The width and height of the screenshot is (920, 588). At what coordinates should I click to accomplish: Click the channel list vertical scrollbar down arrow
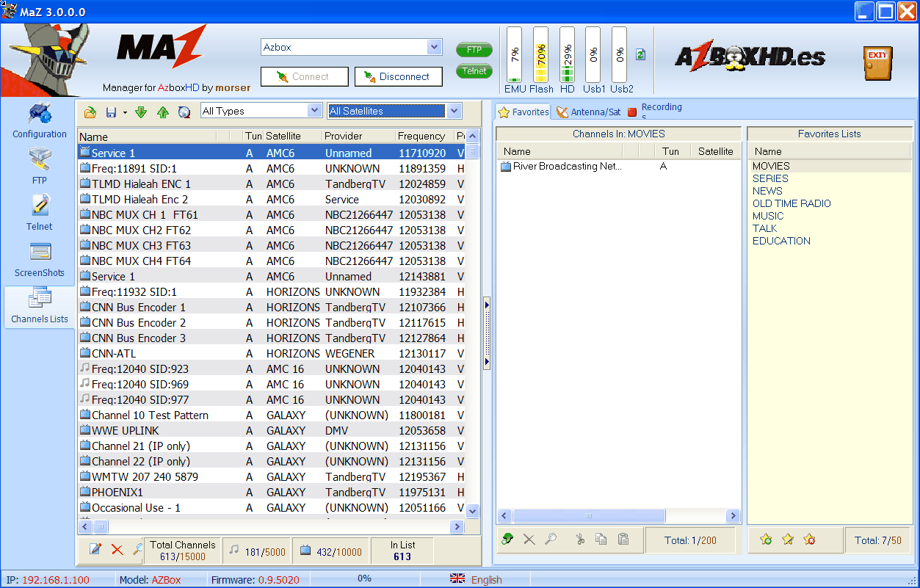click(x=473, y=512)
